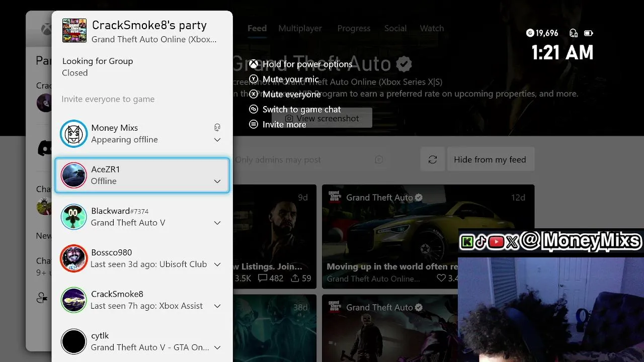Select the Gamerscore value 19,696
Viewport: 644px width, 362px height.
(547, 33)
